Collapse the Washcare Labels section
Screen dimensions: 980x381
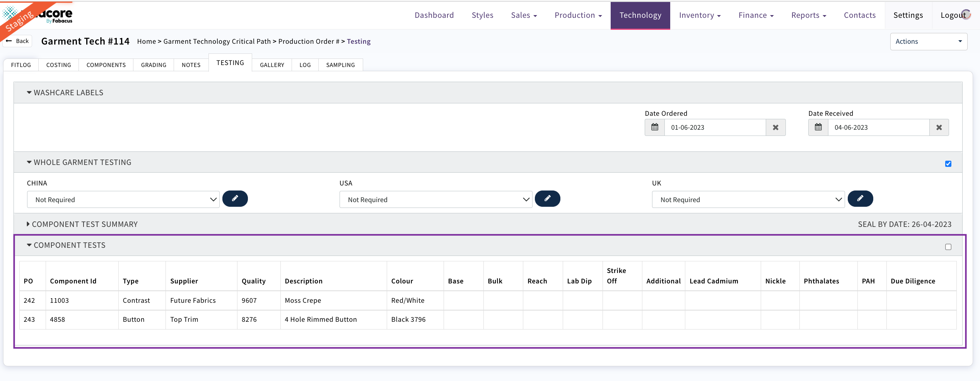(68, 93)
